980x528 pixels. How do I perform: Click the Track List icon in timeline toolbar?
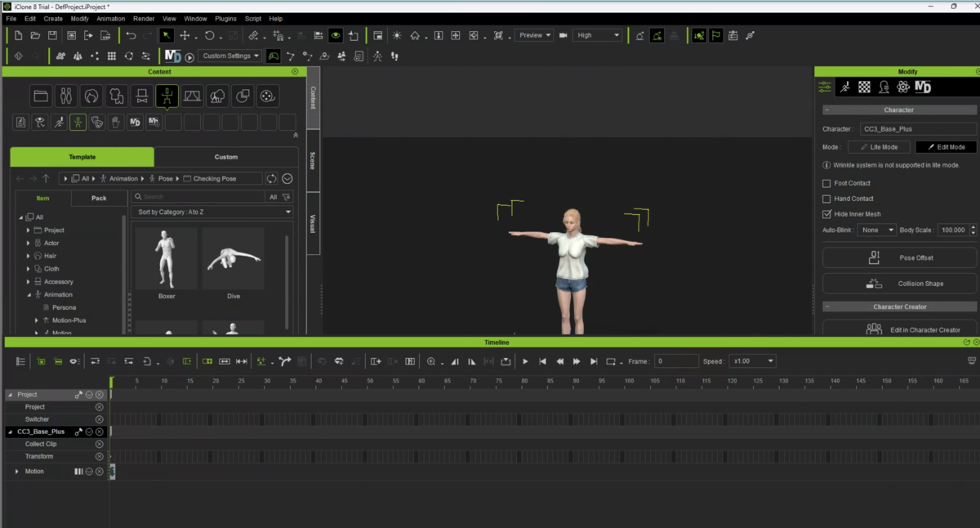20,360
